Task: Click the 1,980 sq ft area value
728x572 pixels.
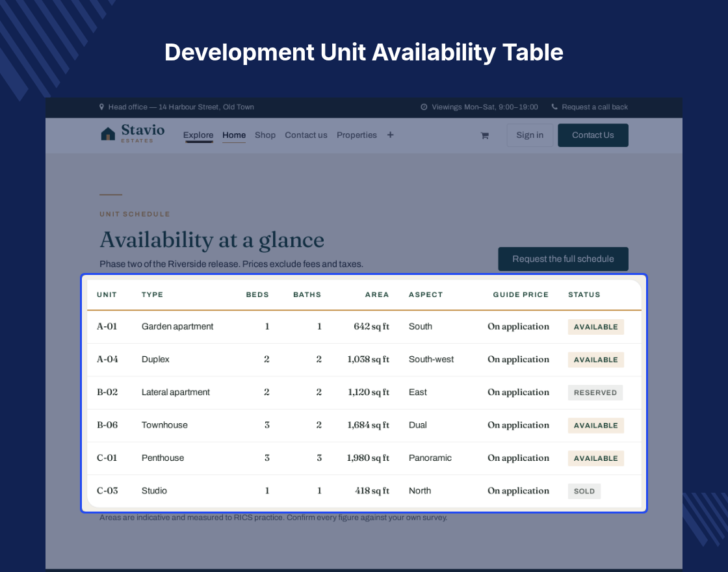Action: coord(368,458)
